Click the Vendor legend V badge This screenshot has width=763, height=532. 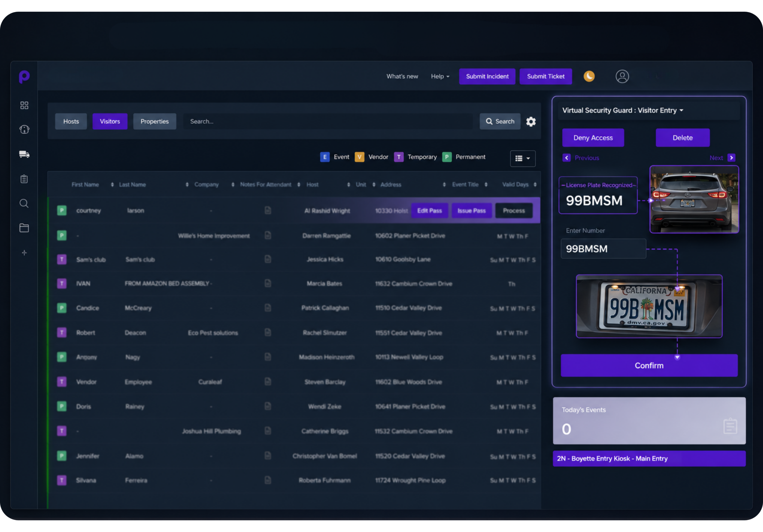point(359,157)
